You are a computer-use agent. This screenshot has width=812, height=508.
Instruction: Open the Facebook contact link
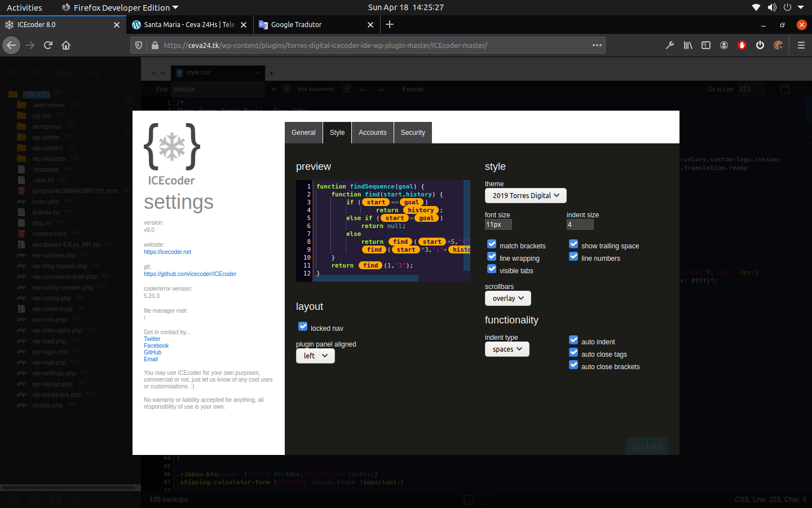click(x=156, y=346)
